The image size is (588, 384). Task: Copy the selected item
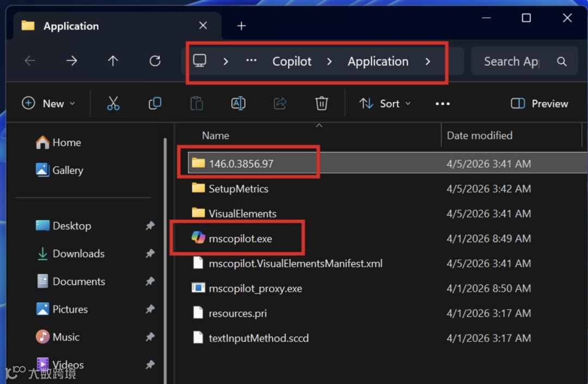[155, 103]
